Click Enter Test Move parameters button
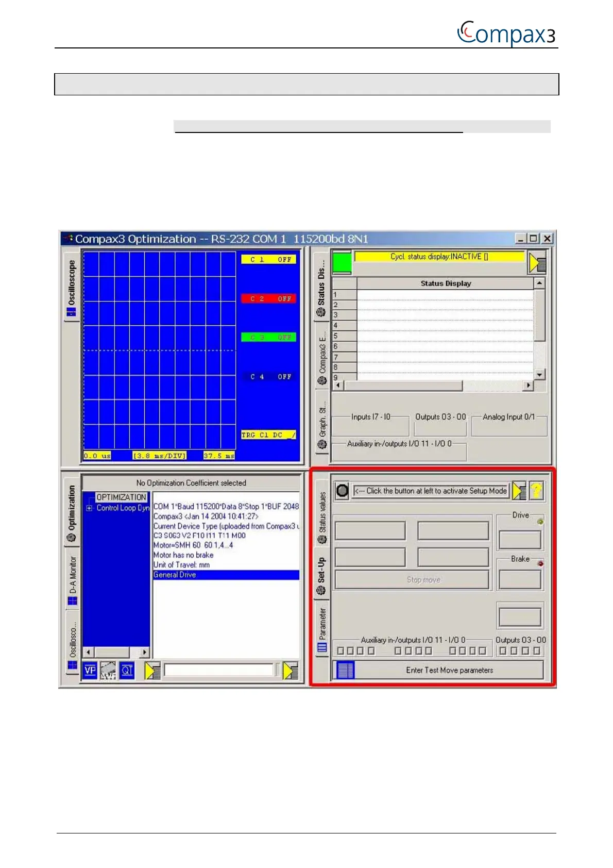This screenshot has height=868, width=613. (x=438, y=670)
